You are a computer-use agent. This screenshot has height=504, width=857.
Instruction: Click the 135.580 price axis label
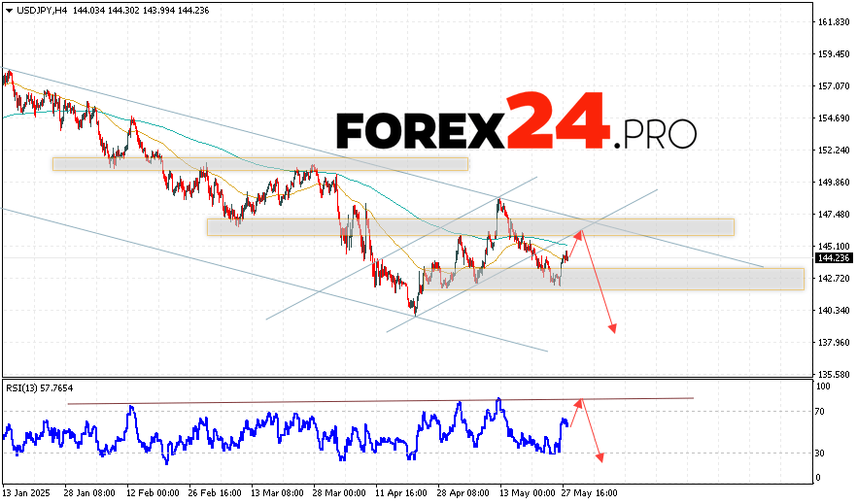click(x=833, y=374)
